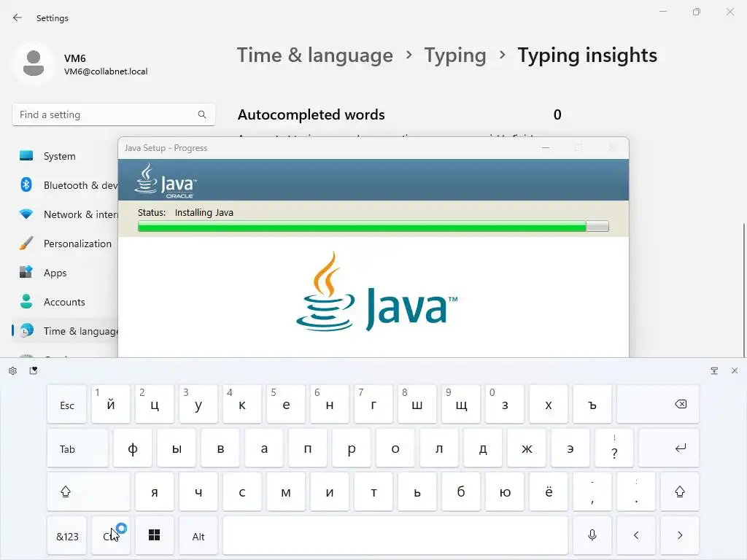
Task: Tap the question mark key
Action: [x=614, y=448]
